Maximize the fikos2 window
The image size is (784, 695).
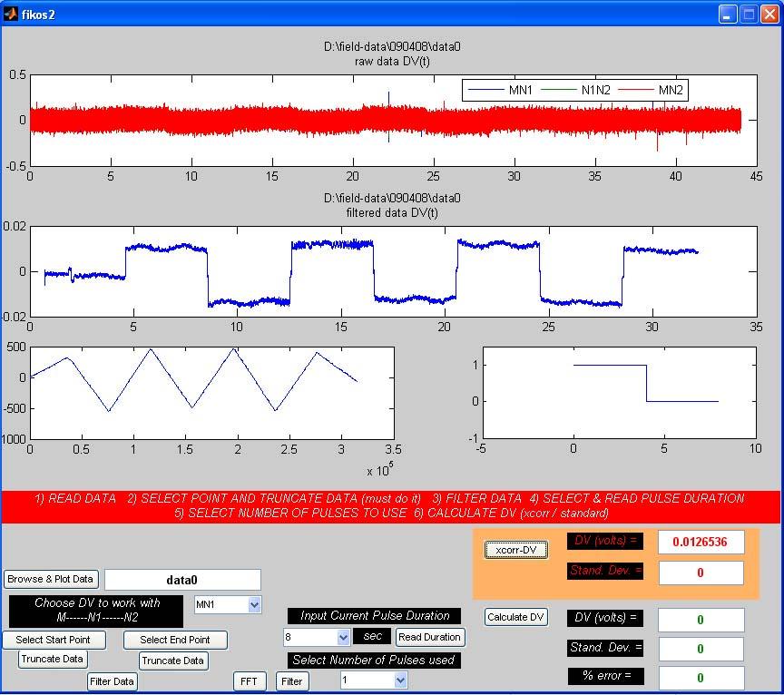click(x=749, y=14)
